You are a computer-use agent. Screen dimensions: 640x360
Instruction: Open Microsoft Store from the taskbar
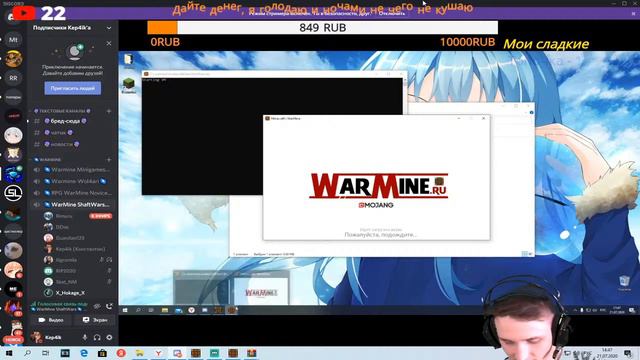(x=102, y=353)
